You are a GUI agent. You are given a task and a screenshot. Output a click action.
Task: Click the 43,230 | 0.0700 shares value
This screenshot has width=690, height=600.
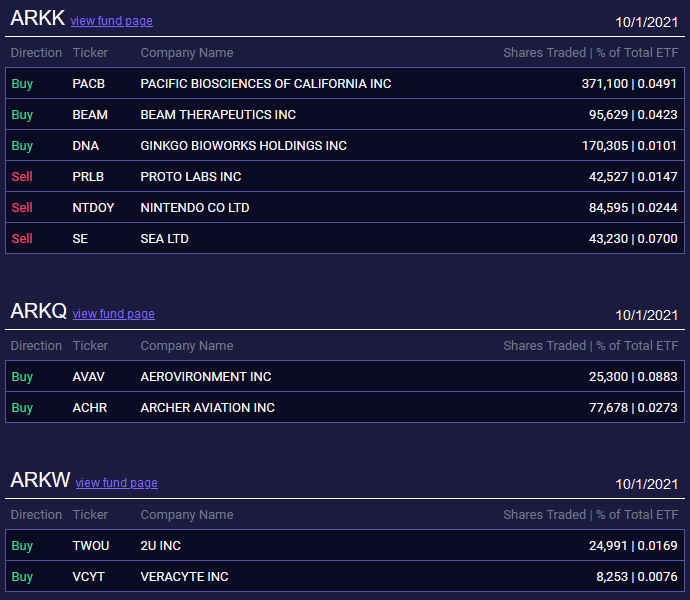tap(633, 239)
